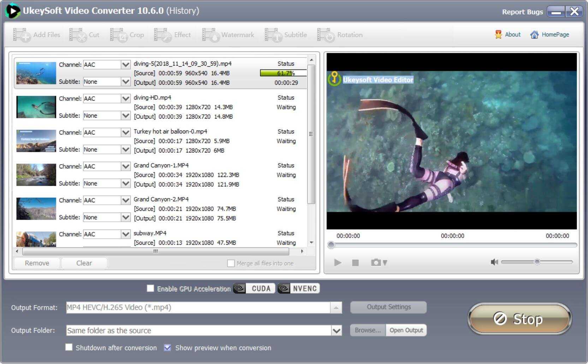The image size is (588, 364).
Task: Expand Subtitle dropdown for Grand Canyon-1.MP4
Action: pos(125,183)
